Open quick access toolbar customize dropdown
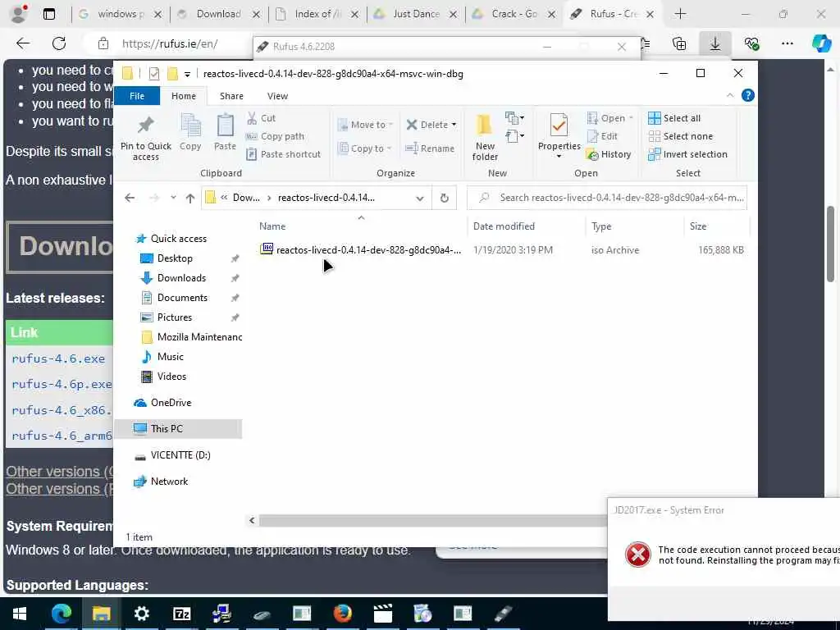Viewport: 840px width, 630px height. [x=187, y=74]
